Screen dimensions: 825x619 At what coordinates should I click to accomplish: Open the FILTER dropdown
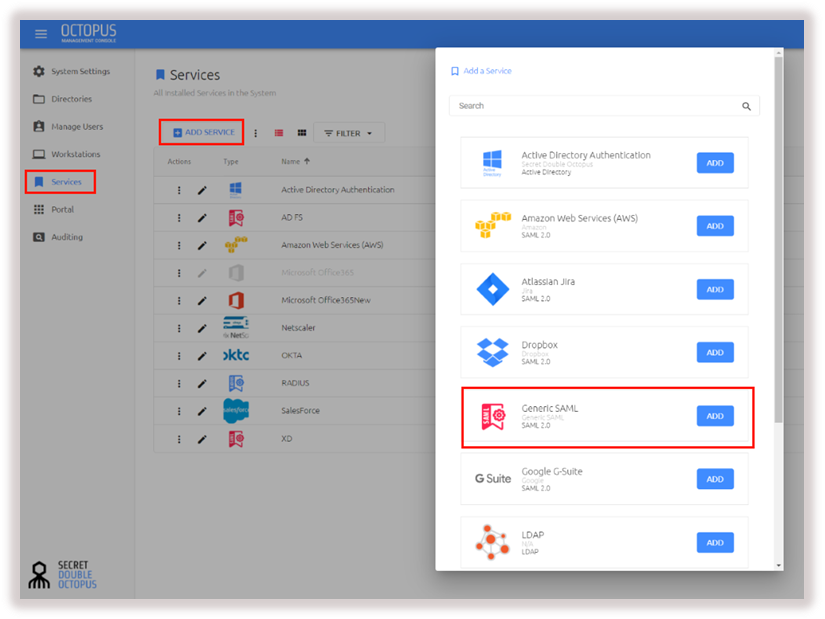pyautogui.click(x=349, y=133)
